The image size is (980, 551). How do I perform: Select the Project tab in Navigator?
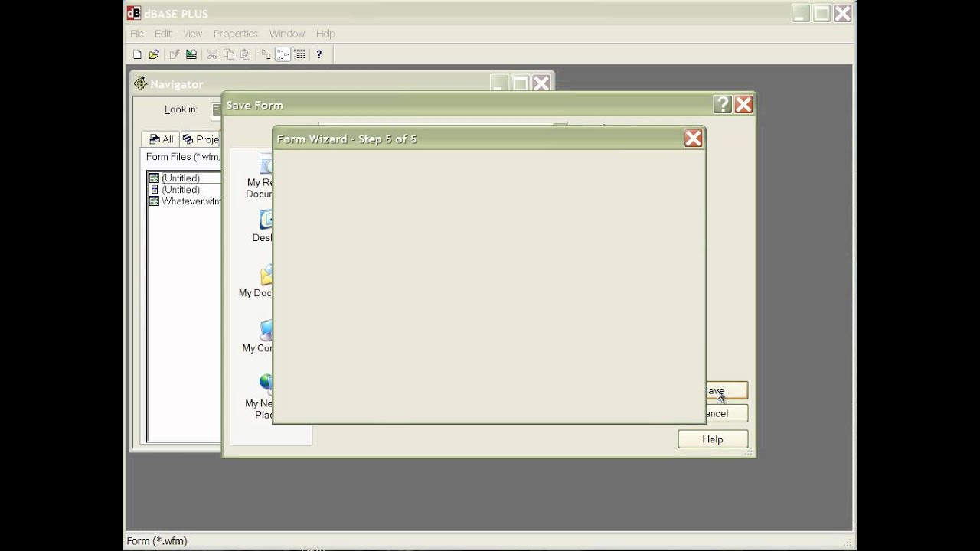click(x=201, y=139)
